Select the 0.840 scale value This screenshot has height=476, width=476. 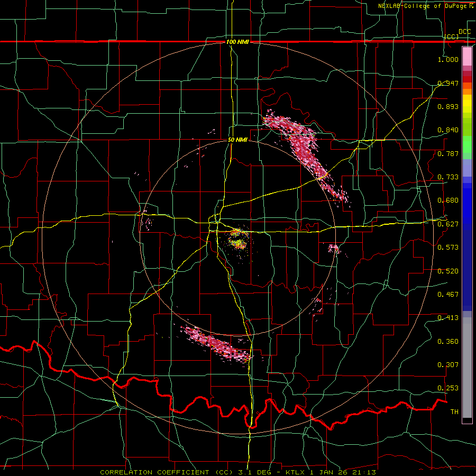tap(448, 130)
